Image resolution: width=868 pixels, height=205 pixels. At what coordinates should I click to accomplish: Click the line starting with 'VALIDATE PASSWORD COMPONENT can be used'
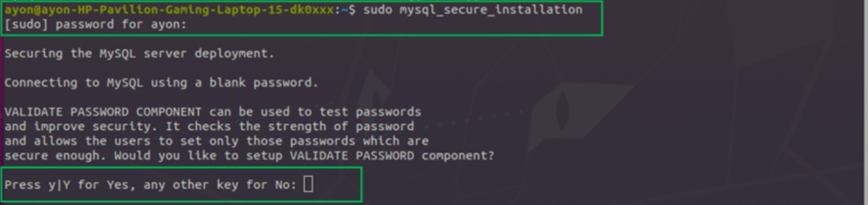click(213, 112)
